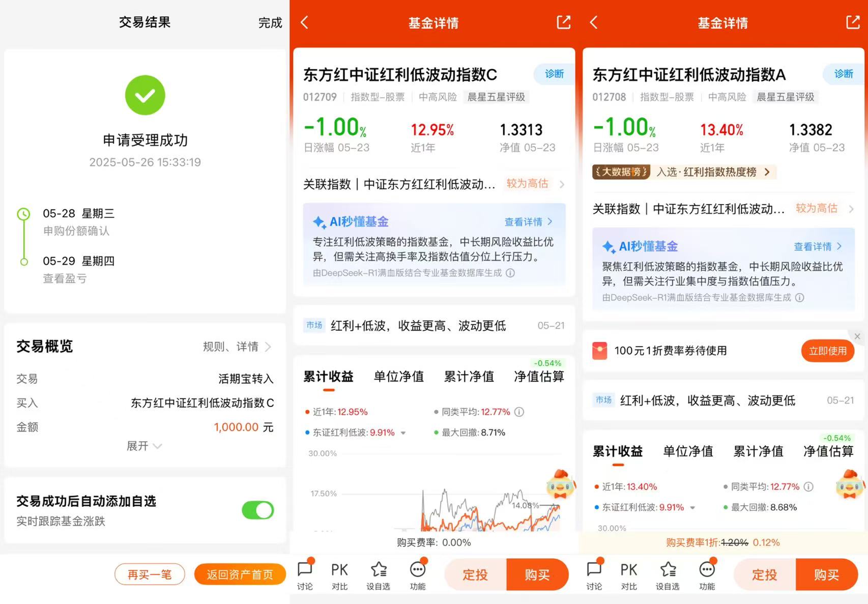868x604 pixels.
Task: Open 东证红利低波 benchmark dropdown in Fund C
Action: [403, 433]
